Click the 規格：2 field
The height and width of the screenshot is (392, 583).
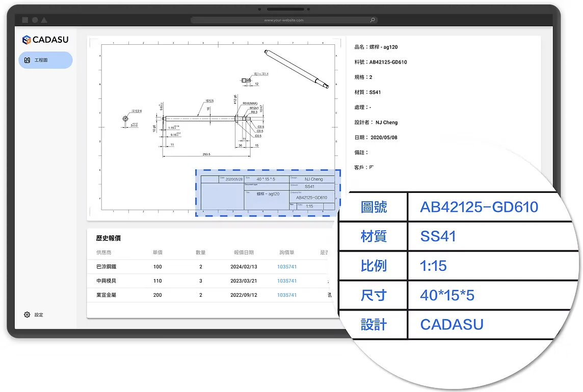363,77
